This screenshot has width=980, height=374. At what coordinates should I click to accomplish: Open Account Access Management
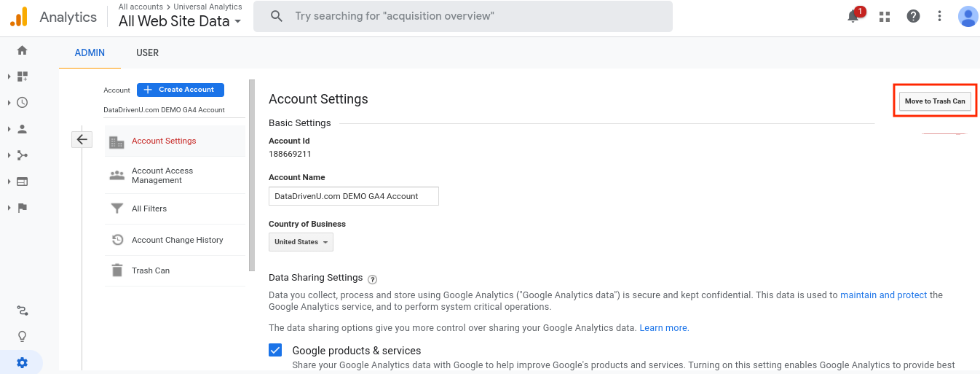pos(175,176)
